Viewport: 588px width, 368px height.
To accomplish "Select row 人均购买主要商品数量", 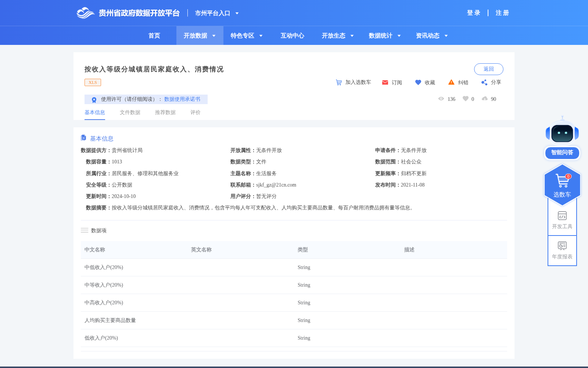I will click(x=294, y=321).
